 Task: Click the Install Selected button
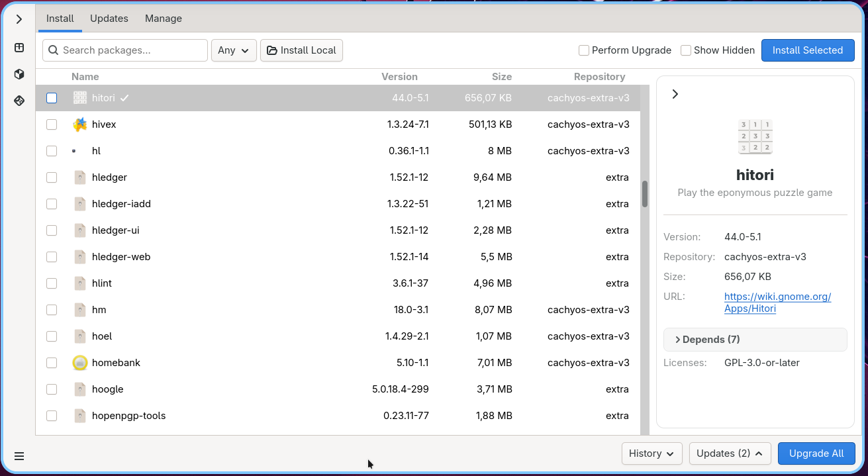pyautogui.click(x=808, y=50)
